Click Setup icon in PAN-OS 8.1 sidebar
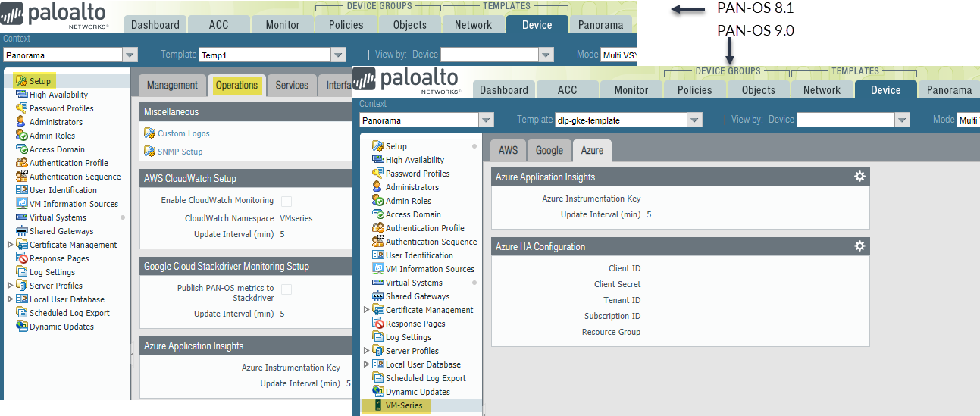Screen dimensions: 980x416 click(22, 81)
